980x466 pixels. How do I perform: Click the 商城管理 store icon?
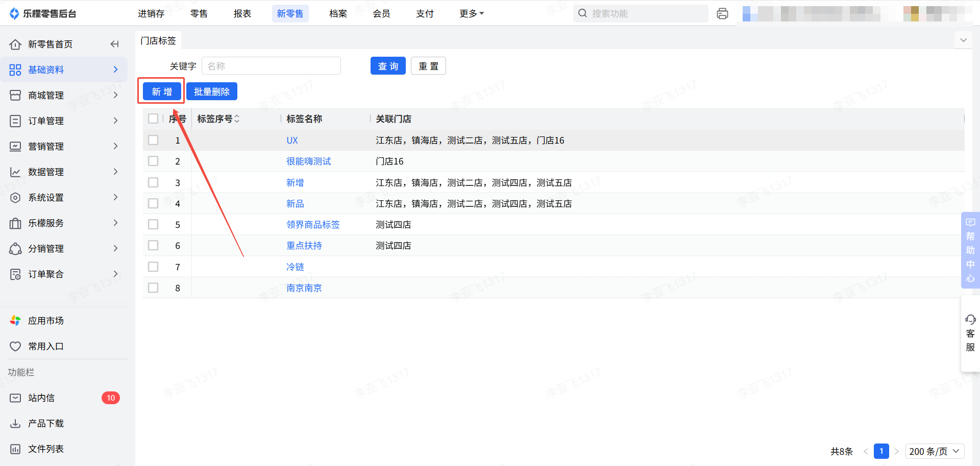pos(15,95)
